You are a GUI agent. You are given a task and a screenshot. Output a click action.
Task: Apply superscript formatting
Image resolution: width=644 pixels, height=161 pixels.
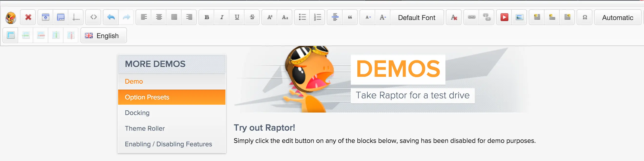tap(270, 17)
